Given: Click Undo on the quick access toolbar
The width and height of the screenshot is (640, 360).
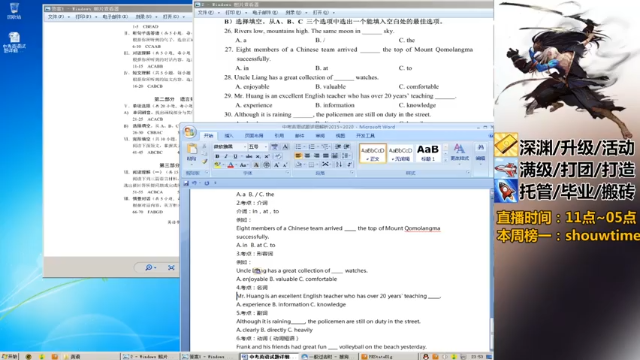Looking at the screenshot, I should (x=195, y=183).
